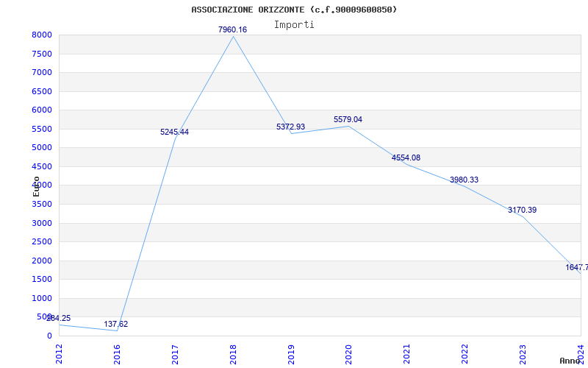588x368 pixels.
Task: Click the x-axis year 2016
Action: (117, 354)
